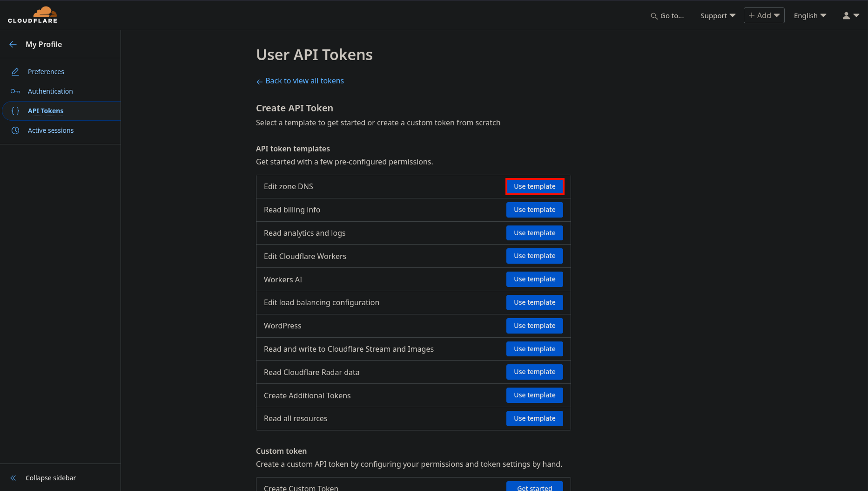Open the Go to... search
Viewport: 868px width, 491px height.
click(668, 15)
